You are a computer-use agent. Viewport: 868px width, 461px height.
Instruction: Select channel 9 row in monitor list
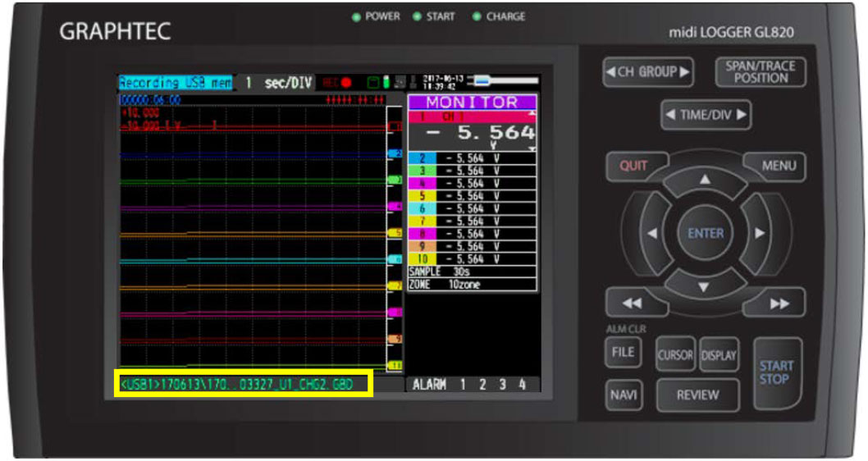pos(473,247)
